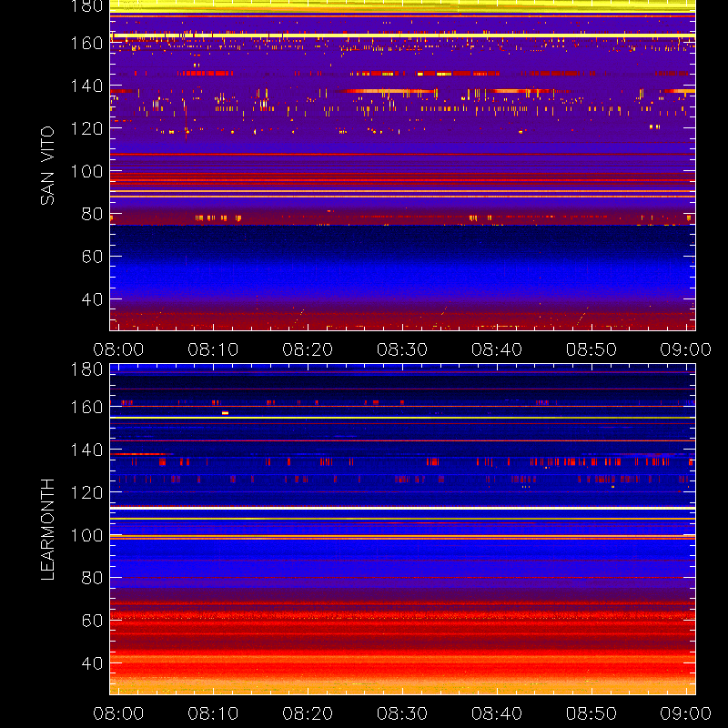Select the 100 tick label on Learmonth axis

point(86,535)
